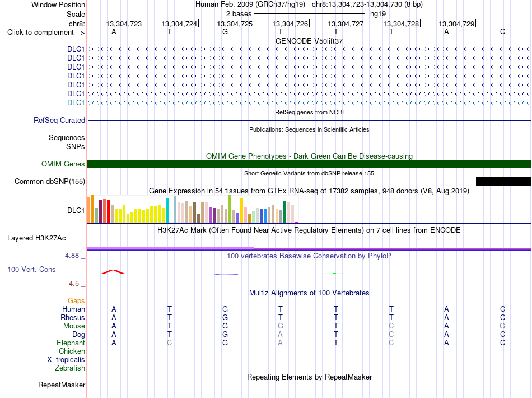Image resolution: width=532 pixels, height=398 pixels.
Task: Click the blue PhyloP bar under G
Action: [226, 274]
